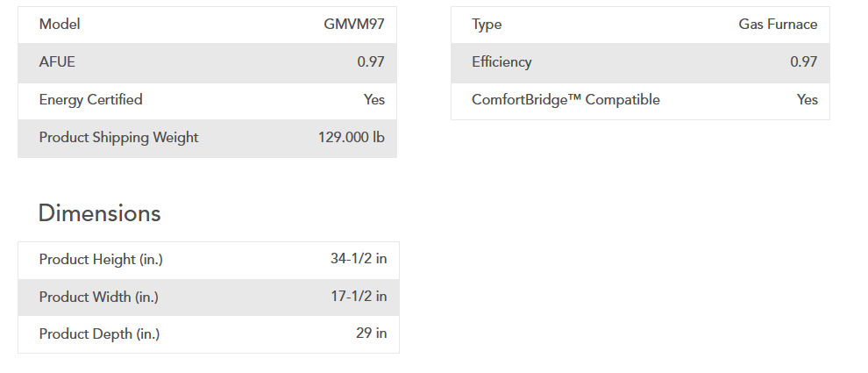Screen dimensions: 868x373
Task: Select the 129.000 lb weight value
Action: click(x=351, y=138)
